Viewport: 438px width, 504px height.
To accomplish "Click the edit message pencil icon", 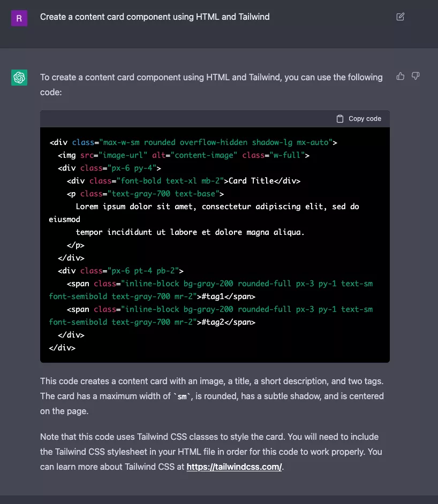I will (x=400, y=17).
